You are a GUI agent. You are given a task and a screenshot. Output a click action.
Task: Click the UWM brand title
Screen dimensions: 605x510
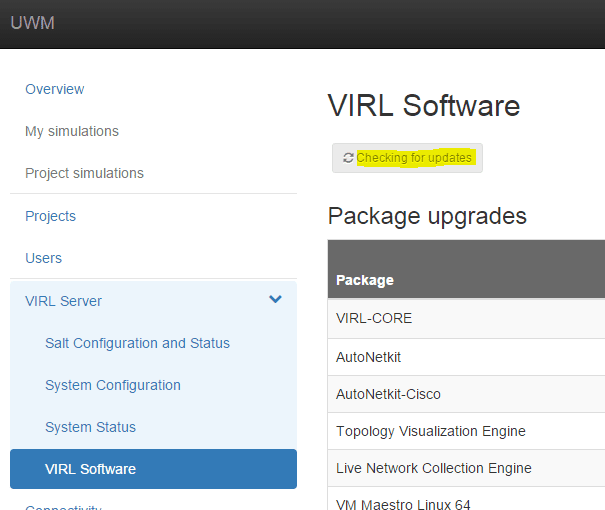coord(32,23)
